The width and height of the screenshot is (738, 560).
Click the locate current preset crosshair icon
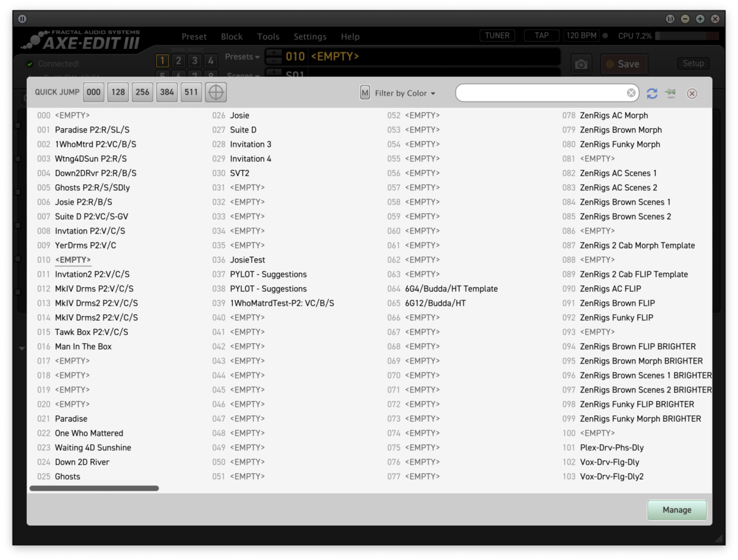[x=216, y=92]
